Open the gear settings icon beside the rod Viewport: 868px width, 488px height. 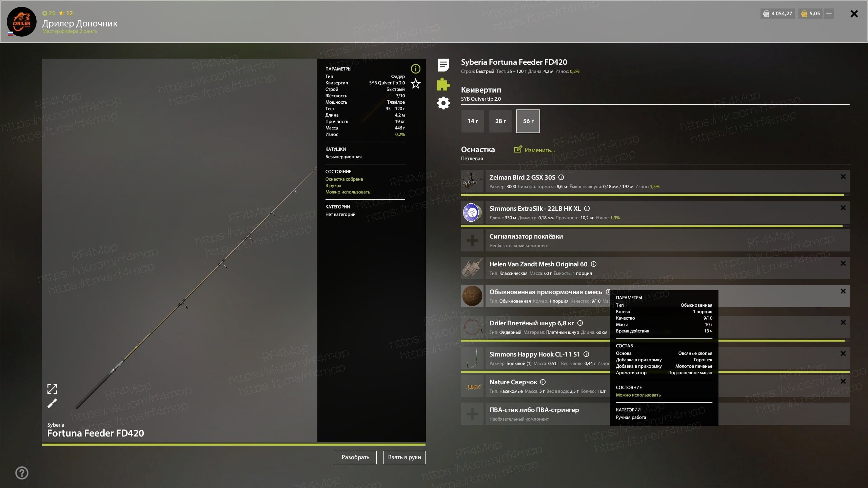point(443,103)
